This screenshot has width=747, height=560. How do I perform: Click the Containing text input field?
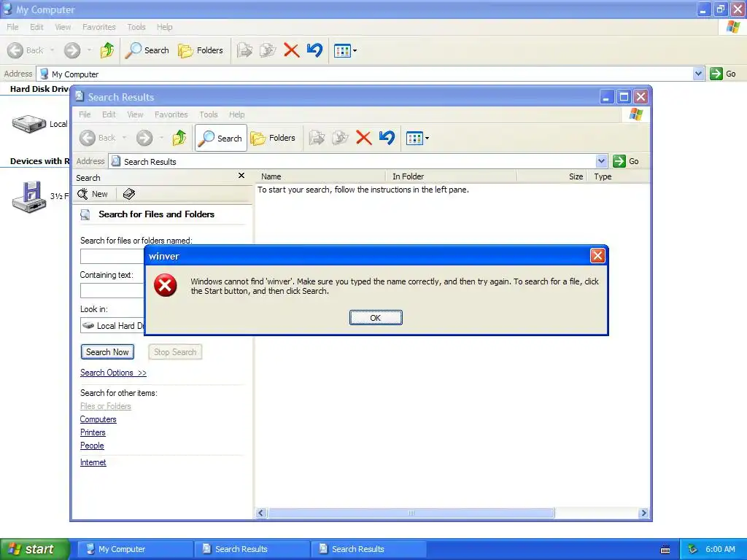point(112,290)
